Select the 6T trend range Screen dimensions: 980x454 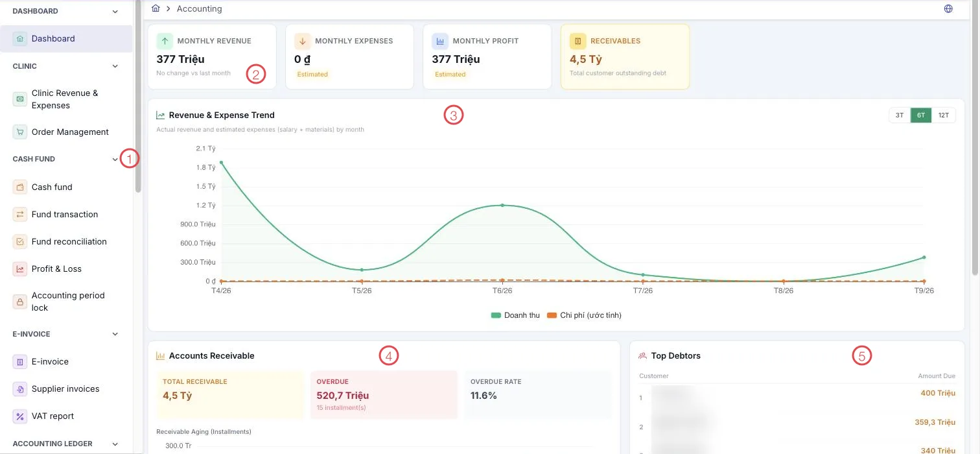(x=921, y=115)
